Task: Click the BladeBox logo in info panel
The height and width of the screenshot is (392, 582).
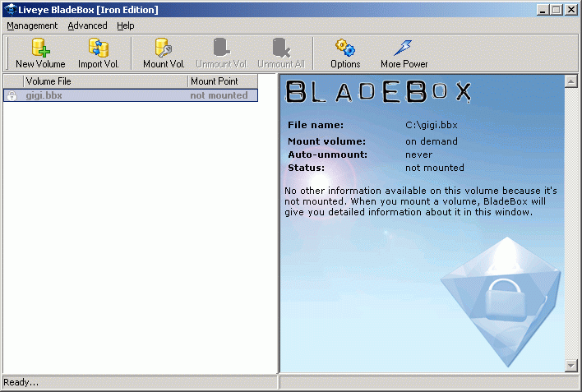Action: click(379, 92)
